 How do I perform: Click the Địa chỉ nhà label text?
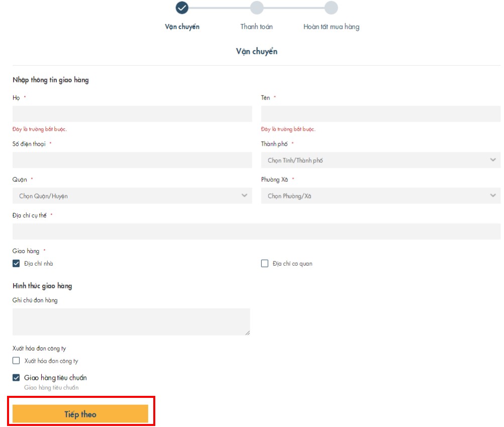click(x=39, y=263)
